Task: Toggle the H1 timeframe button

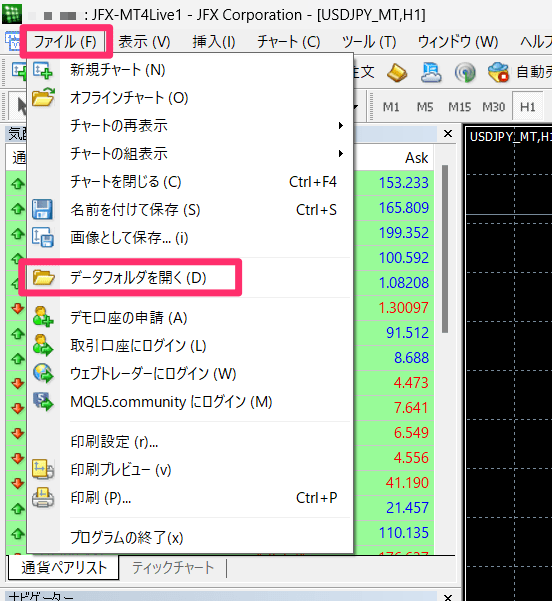Action: [x=527, y=107]
